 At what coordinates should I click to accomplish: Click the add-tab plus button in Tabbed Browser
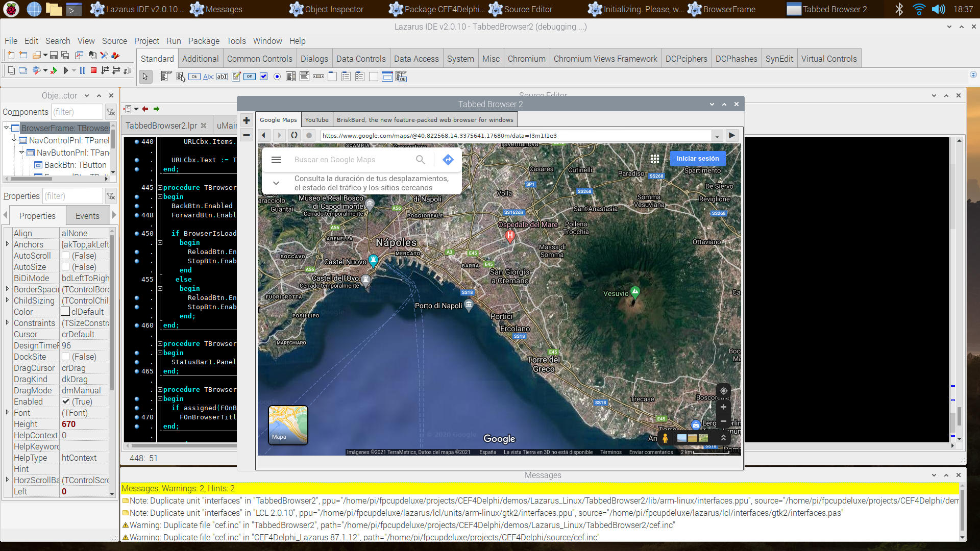(247, 120)
